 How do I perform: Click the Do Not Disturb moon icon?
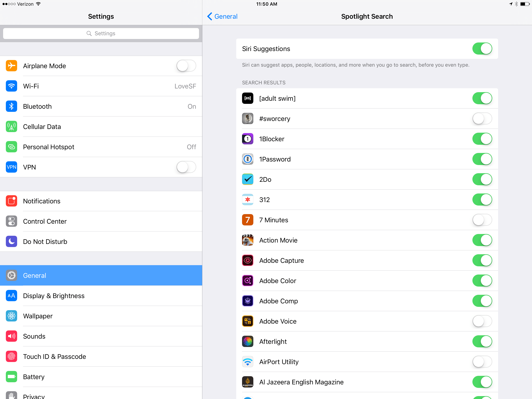(x=11, y=241)
